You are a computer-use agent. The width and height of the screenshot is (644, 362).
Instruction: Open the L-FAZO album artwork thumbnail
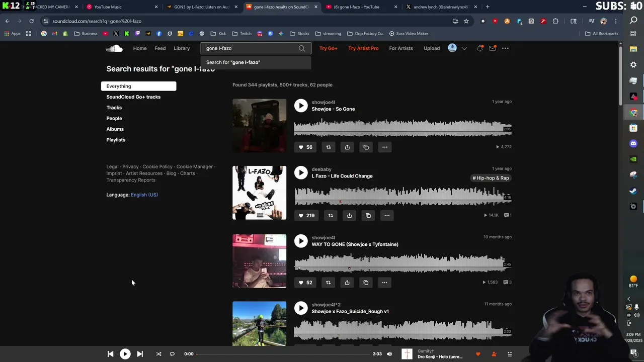259,193
